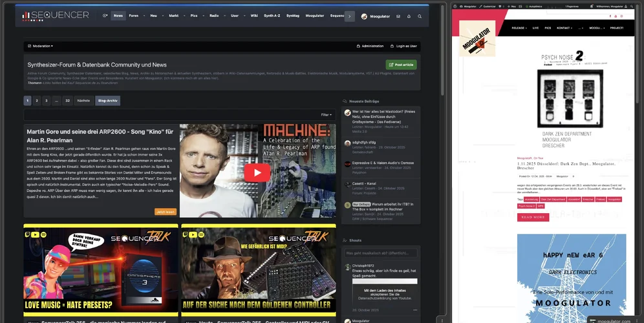
Task: Open the Administration link
Action: point(370,46)
